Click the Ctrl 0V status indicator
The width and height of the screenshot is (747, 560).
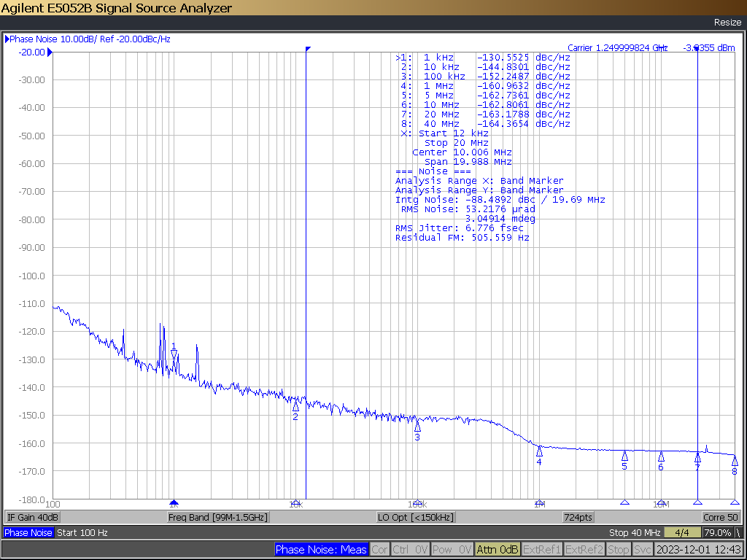tap(410, 550)
